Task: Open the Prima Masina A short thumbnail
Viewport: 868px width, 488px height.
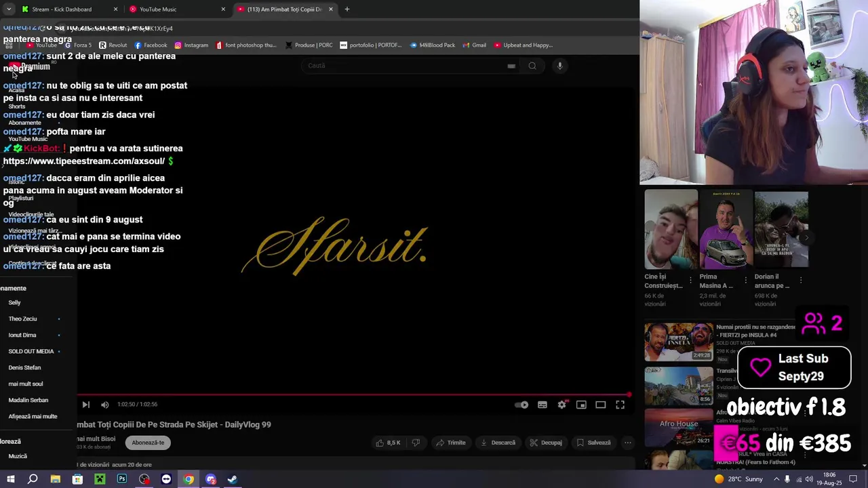Action: [726, 228]
